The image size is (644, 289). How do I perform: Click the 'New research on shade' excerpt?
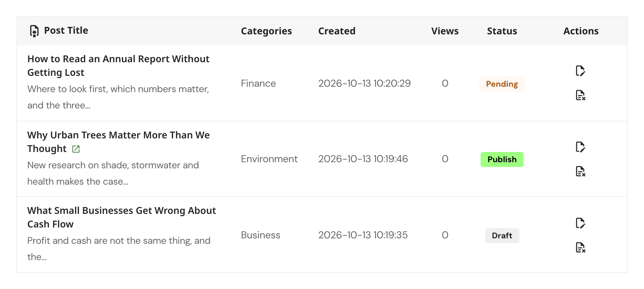tap(113, 173)
